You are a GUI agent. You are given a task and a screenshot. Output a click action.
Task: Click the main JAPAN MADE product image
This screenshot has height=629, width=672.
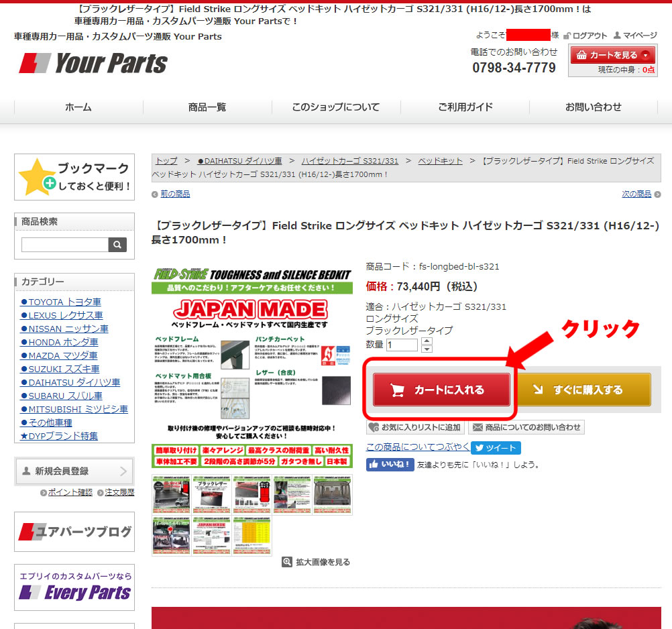pos(252,367)
